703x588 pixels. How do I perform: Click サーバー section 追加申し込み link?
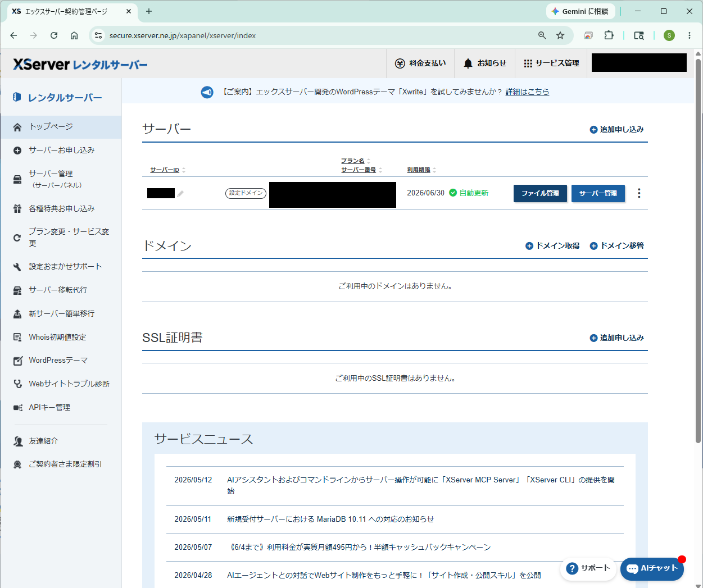point(616,129)
